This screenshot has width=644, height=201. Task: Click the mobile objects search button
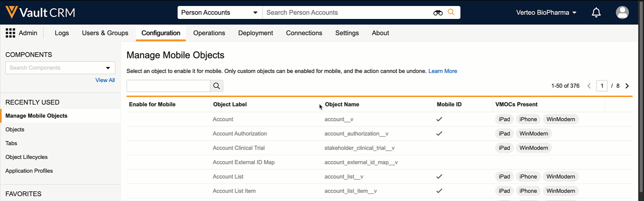click(x=217, y=86)
